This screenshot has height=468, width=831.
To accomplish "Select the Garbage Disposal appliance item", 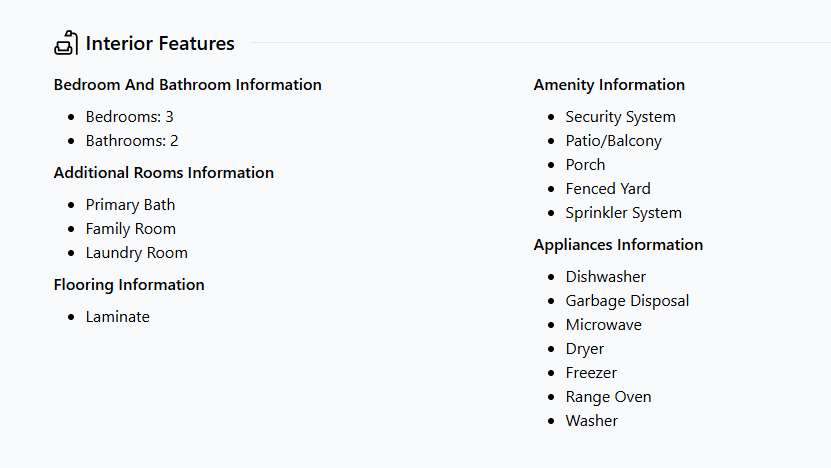I will coord(627,301).
